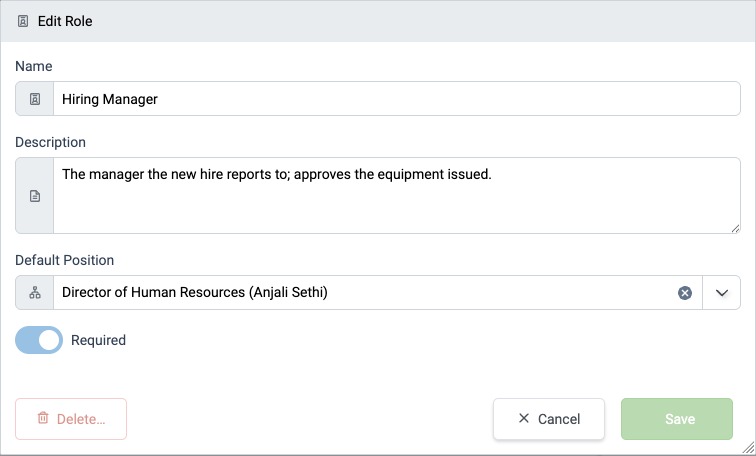Viewport: 756px width, 456px height.
Task: Click the Name field label
Action: tap(34, 66)
